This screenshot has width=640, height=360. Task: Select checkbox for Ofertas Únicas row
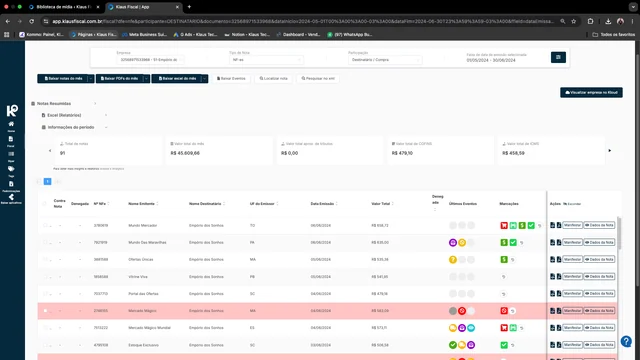(x=45, y=260)
